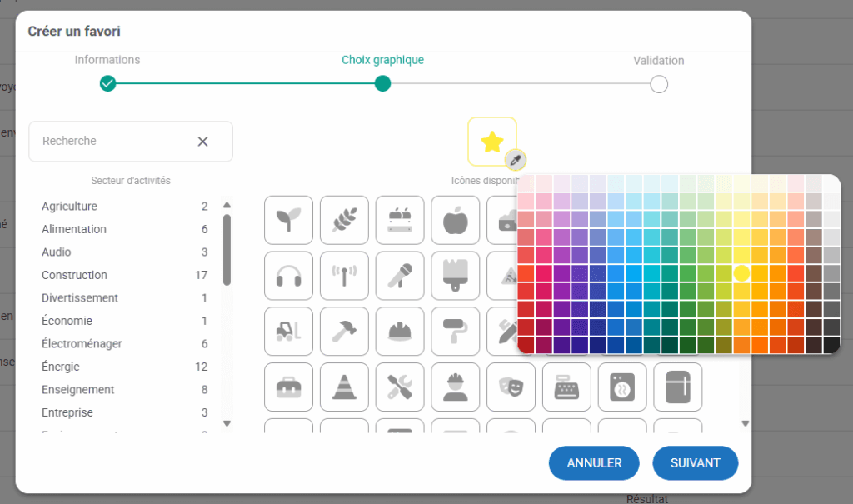Select the forklift icon

click(288, 331)
